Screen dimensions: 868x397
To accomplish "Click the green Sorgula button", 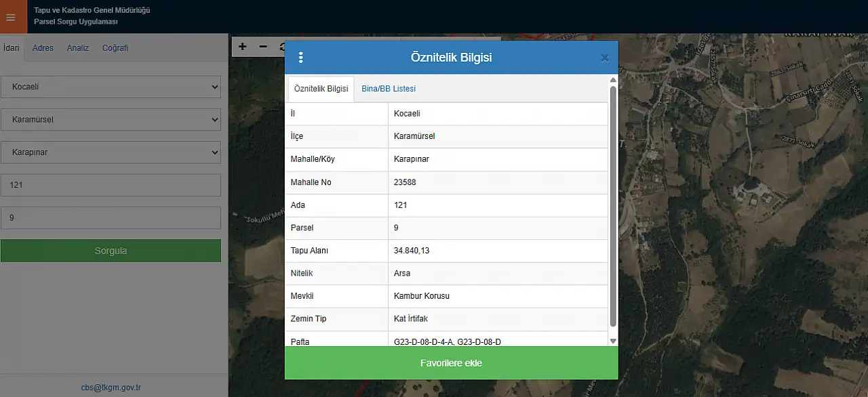I will (111, 251).
